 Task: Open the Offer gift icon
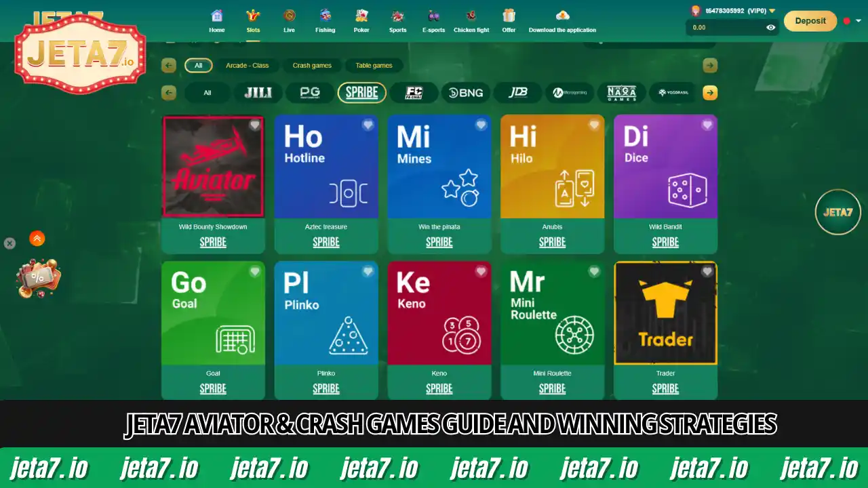click(x=509, y=16)
